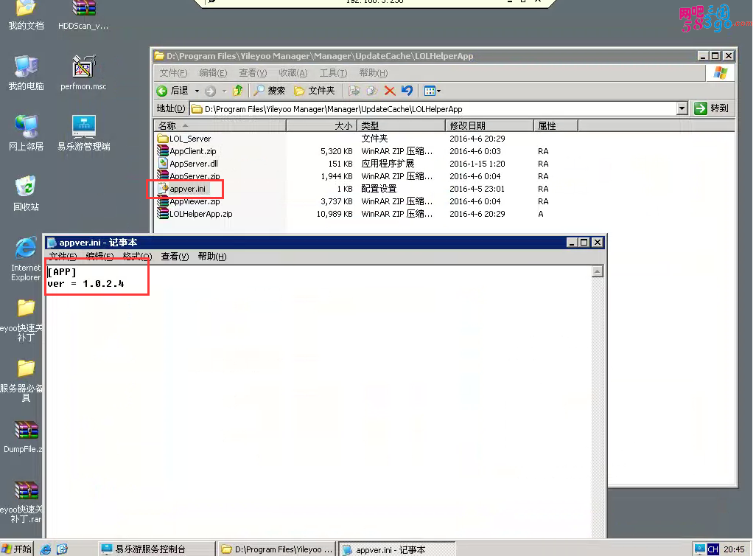Image resolution: width=756 pixels, height=556 pixels.
Task: Click the 2016-1-15 1:20 date cell
Action: point(477,164)
